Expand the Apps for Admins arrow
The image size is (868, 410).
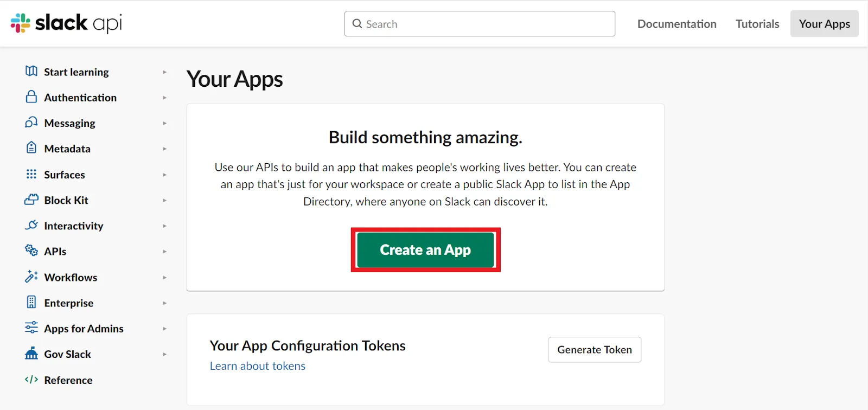164,329
